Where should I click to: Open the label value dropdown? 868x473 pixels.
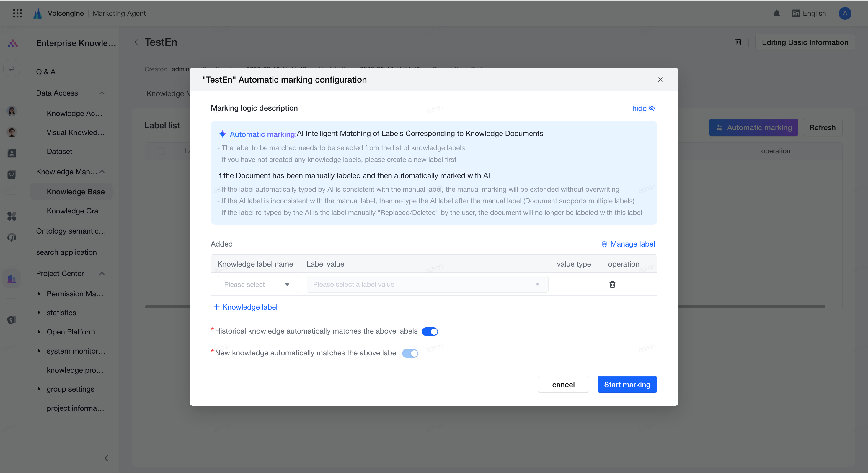(x=427, y=285)
